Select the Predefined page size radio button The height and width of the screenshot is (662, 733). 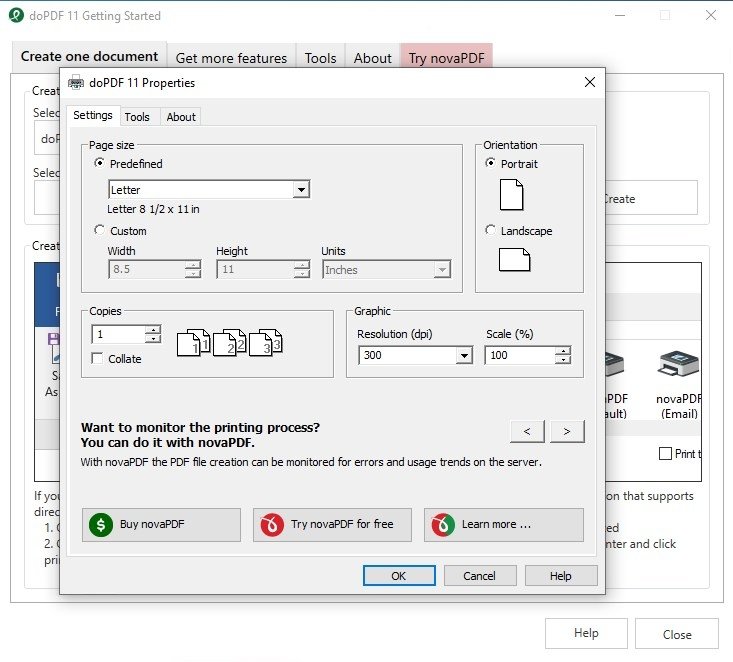[x=99, y=163]
